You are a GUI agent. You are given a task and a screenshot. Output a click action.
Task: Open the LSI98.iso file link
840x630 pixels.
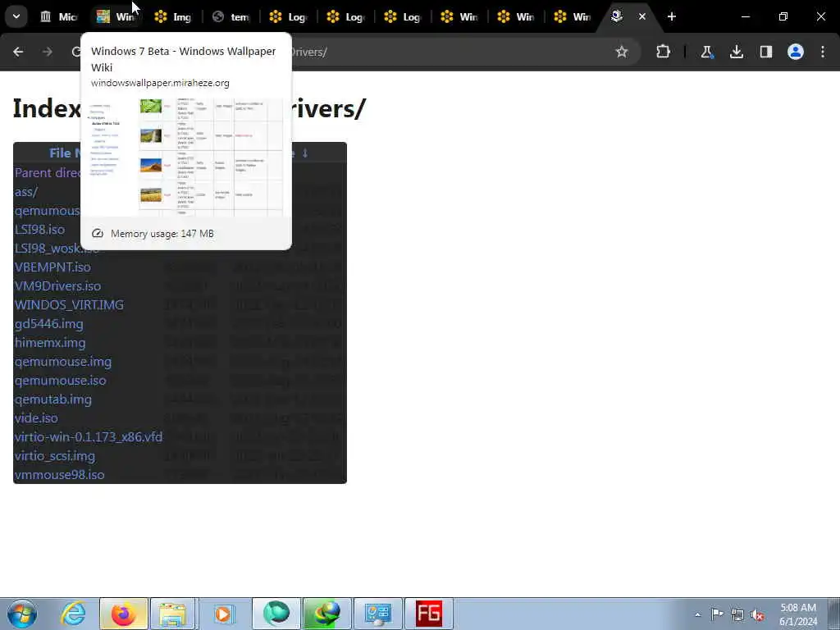click(39, 230)
